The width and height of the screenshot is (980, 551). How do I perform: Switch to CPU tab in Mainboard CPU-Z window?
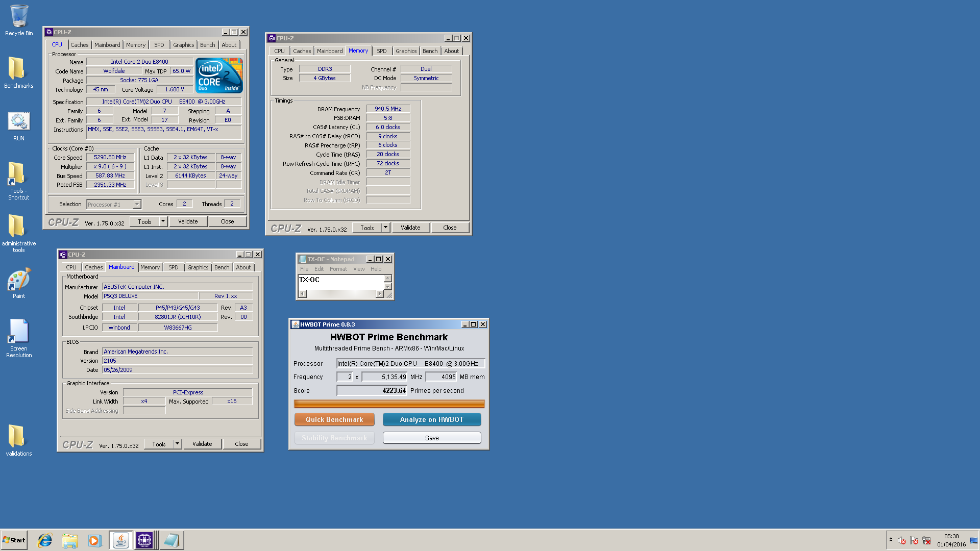point(71,267)
